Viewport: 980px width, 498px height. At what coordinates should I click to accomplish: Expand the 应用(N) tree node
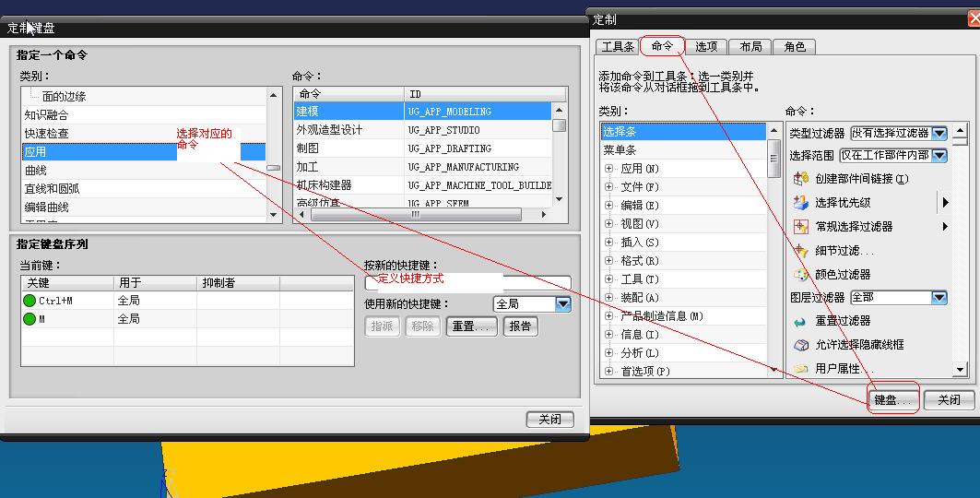click(x=608, y=169)
